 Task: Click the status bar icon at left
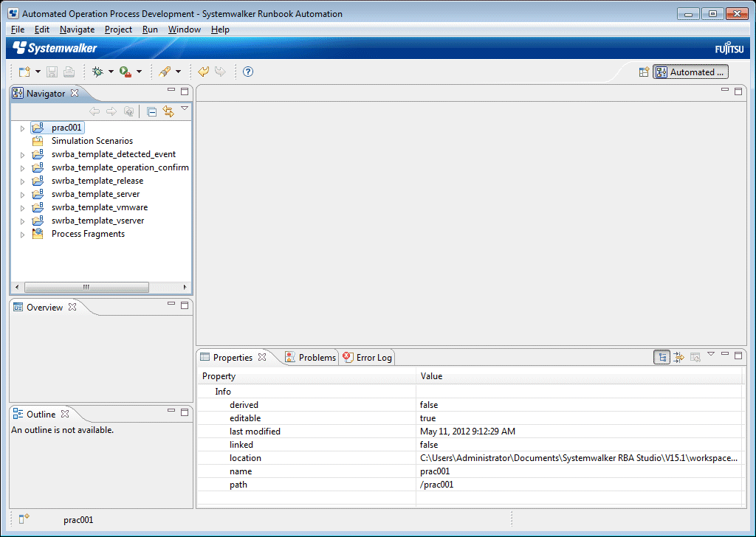24,519
